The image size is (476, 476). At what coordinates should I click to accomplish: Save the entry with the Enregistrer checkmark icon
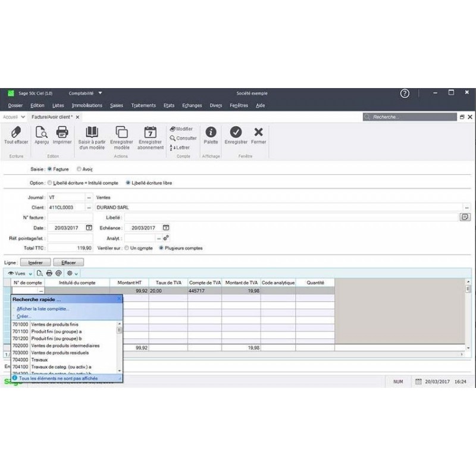(236, 133)
